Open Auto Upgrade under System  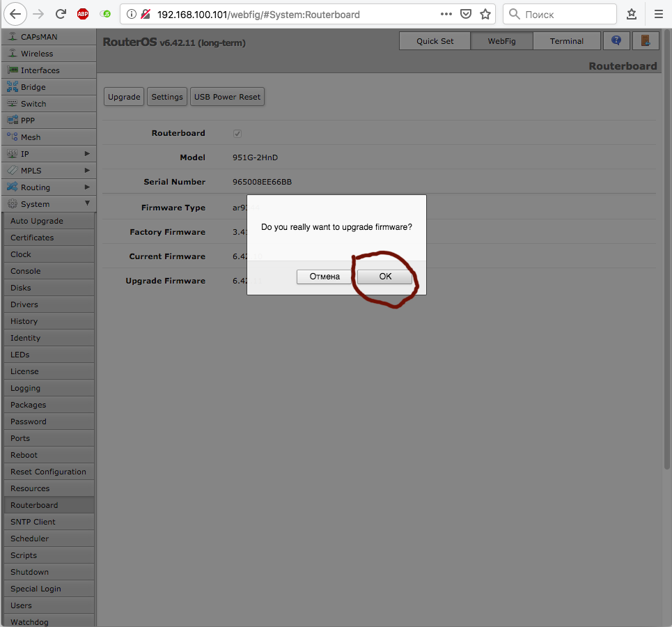(49, 221)
